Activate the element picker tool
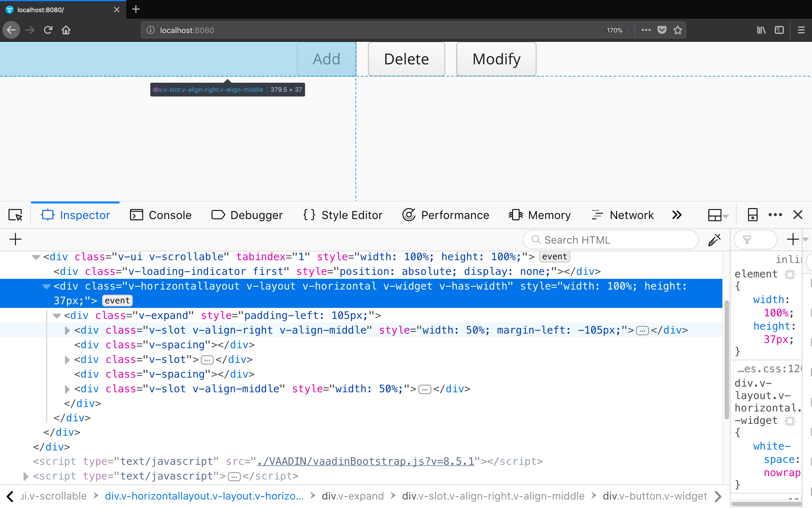 pos(16,215)
